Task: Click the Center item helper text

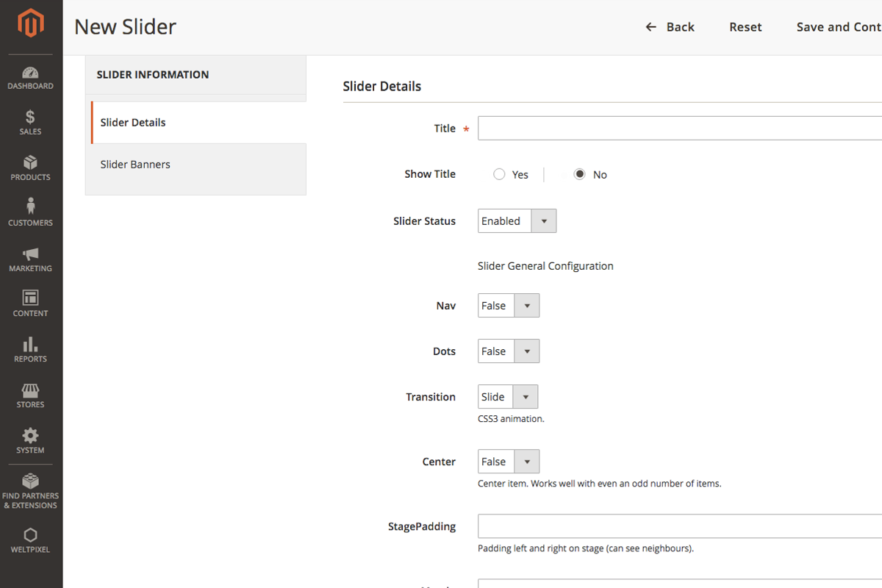Action: tap(600, 484)
